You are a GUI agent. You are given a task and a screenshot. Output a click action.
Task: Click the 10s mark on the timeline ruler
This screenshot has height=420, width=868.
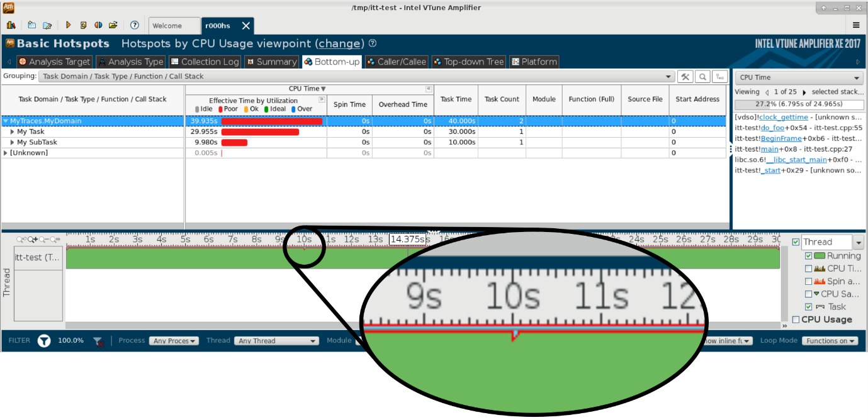coord(304,240)
